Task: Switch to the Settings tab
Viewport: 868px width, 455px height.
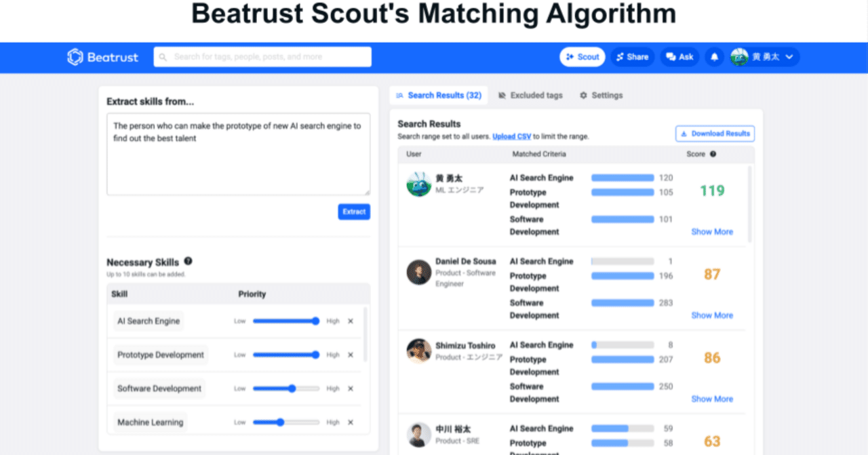Action: click(601, 96)
